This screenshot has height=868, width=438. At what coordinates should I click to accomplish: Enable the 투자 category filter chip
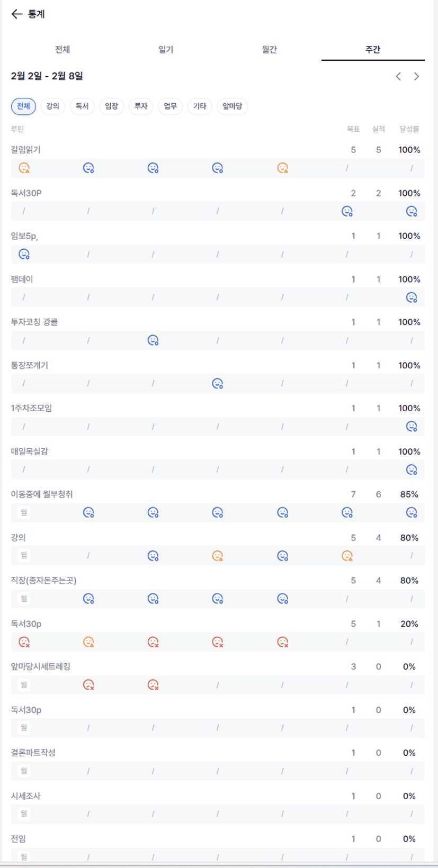coord(141,106)
